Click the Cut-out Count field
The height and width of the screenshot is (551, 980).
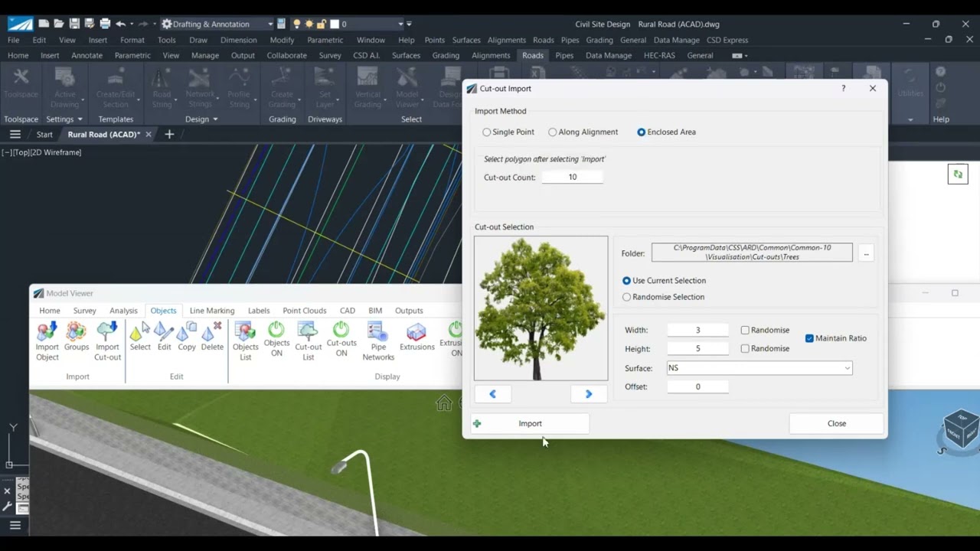tap(572, 177)
